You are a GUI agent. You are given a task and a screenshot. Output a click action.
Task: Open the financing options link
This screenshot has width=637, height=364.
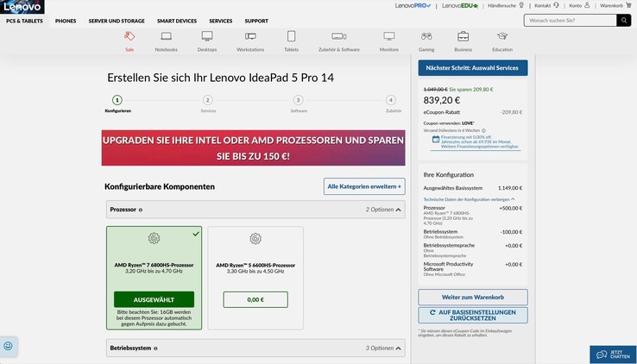(480, 142)
